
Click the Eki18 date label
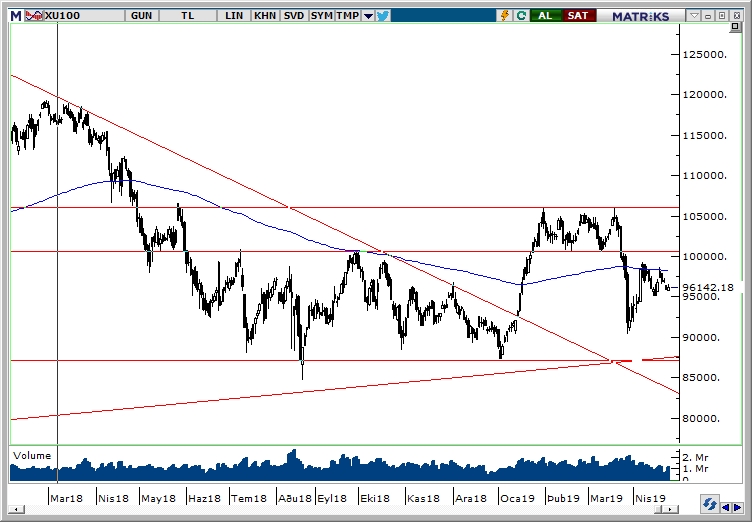[375, 498]
